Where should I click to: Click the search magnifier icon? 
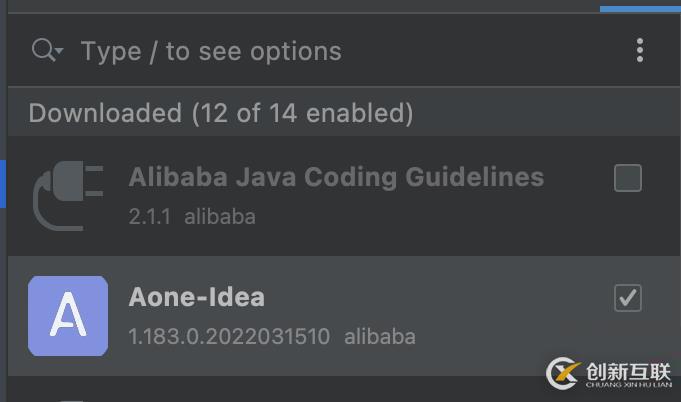click(43, 50)
